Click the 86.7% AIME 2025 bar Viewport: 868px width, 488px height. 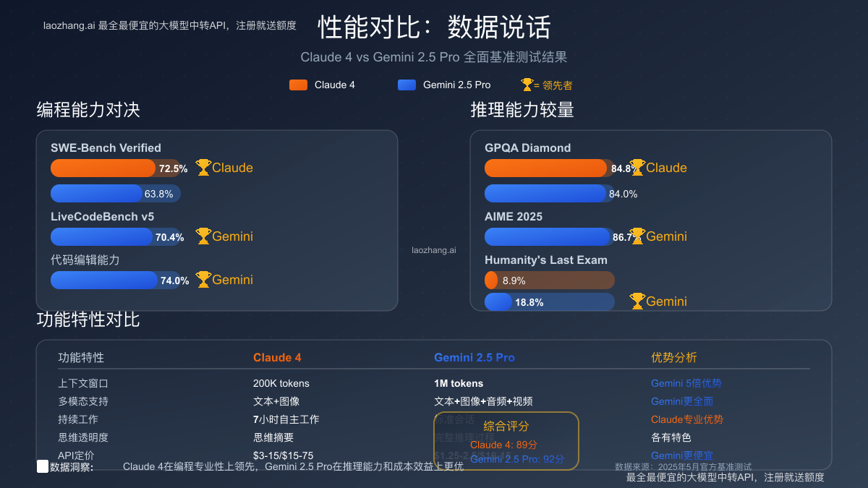point(549,236)
